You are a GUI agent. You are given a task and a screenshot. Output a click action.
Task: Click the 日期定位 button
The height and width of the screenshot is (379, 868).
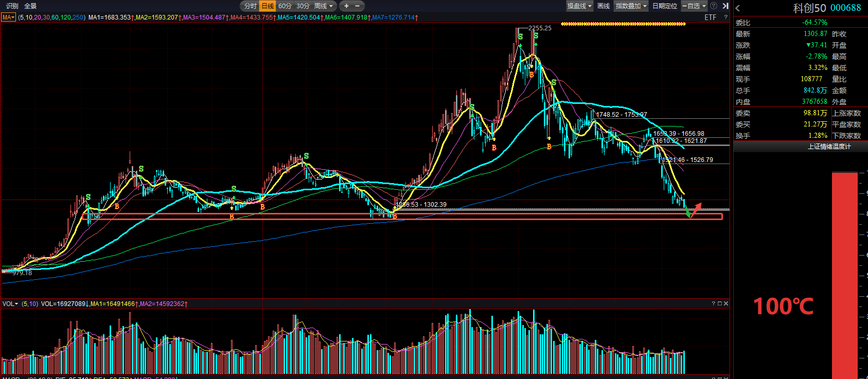click(665, 6)
